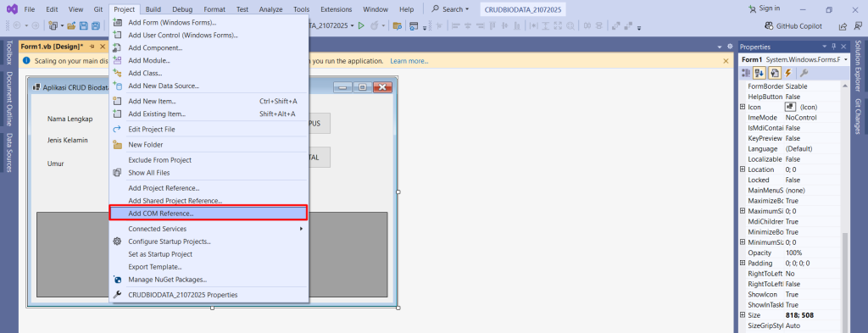Click the Learn more link
This screenshot has width=868, height=333.
[409, 61]
